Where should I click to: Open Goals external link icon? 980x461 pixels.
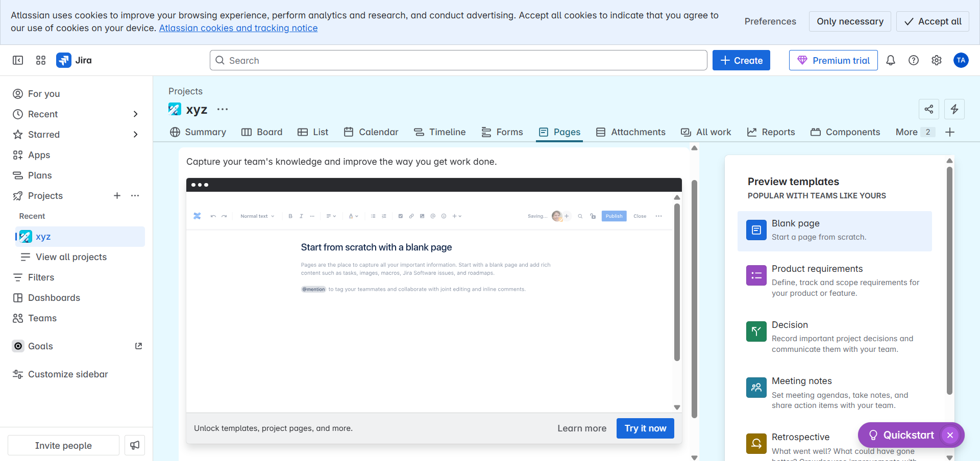pyautogui.click(x=138, y=346)
